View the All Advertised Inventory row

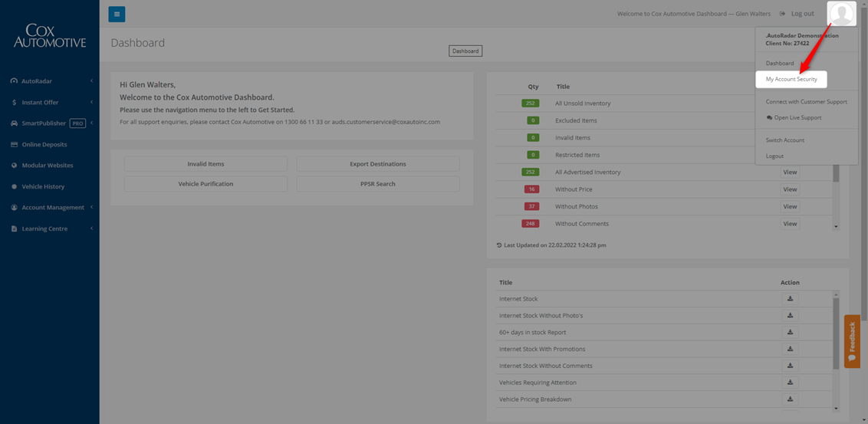790,173
